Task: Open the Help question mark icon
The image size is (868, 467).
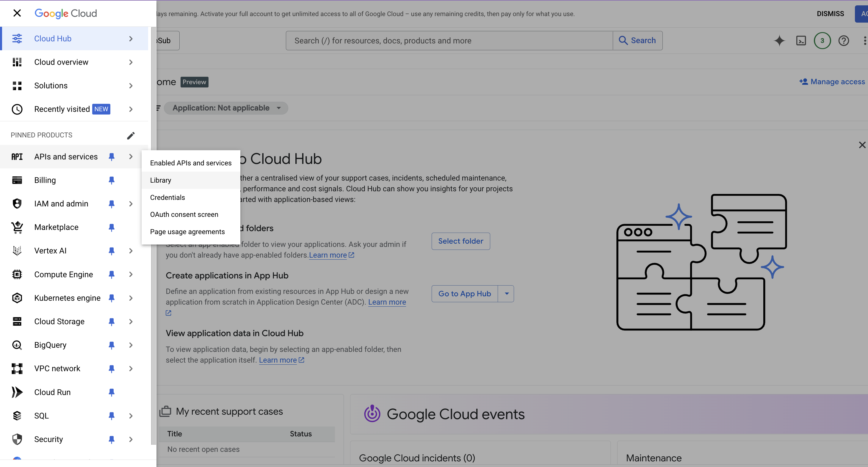Action: pyautogui.click(x=843, y=40)
